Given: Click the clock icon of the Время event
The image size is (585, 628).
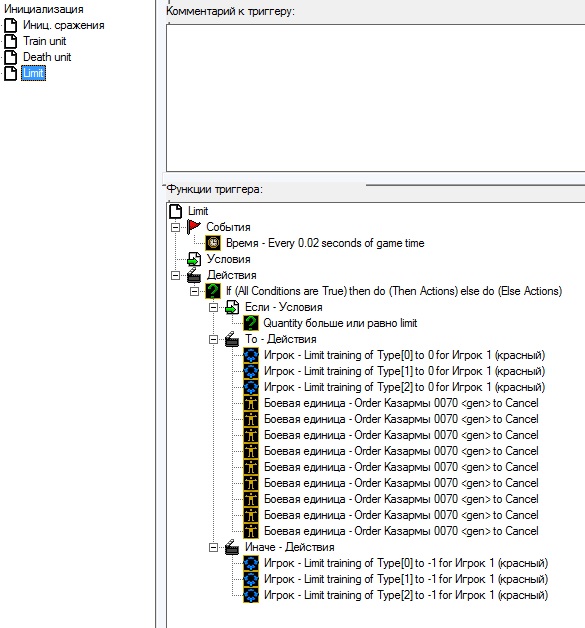Looking at the screenshot, I should pos(213,243).
